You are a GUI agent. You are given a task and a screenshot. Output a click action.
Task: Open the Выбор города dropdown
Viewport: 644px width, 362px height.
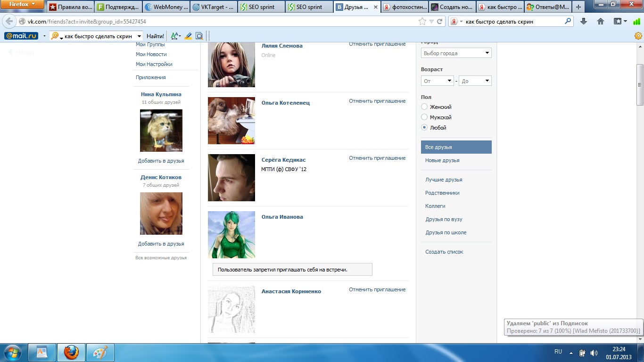(x=456, y=53)
